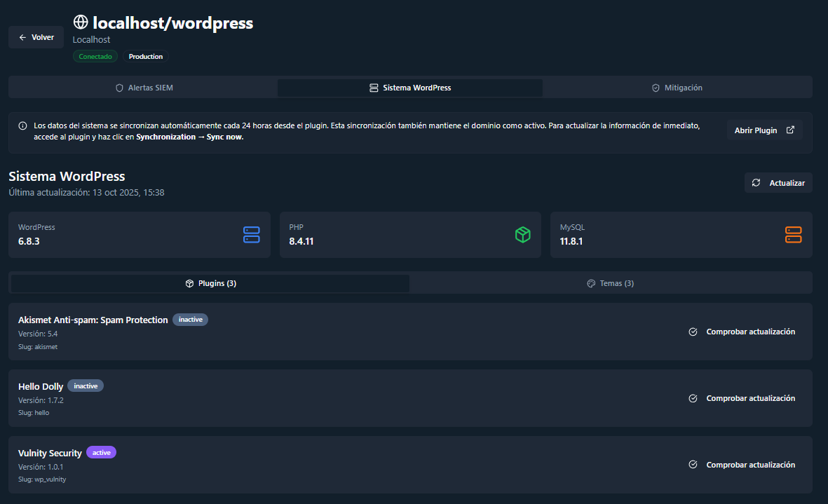
Task: Click the active badge next to Vulnity Security
Action: point(102,452)
